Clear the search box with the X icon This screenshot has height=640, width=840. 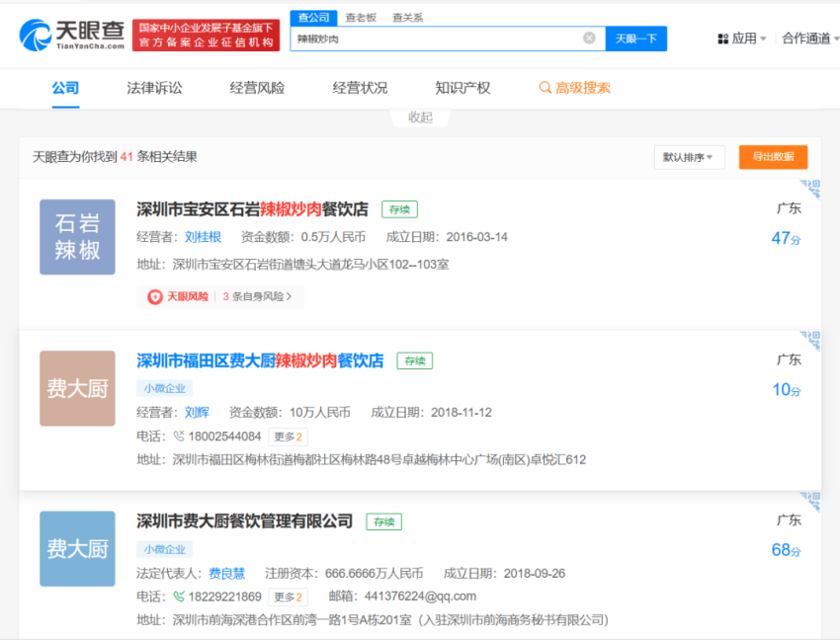(589, 39)
